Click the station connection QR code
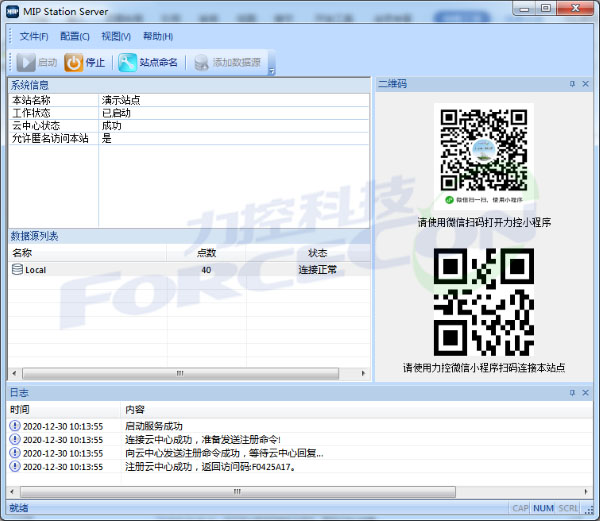 [x=484, y=302]
